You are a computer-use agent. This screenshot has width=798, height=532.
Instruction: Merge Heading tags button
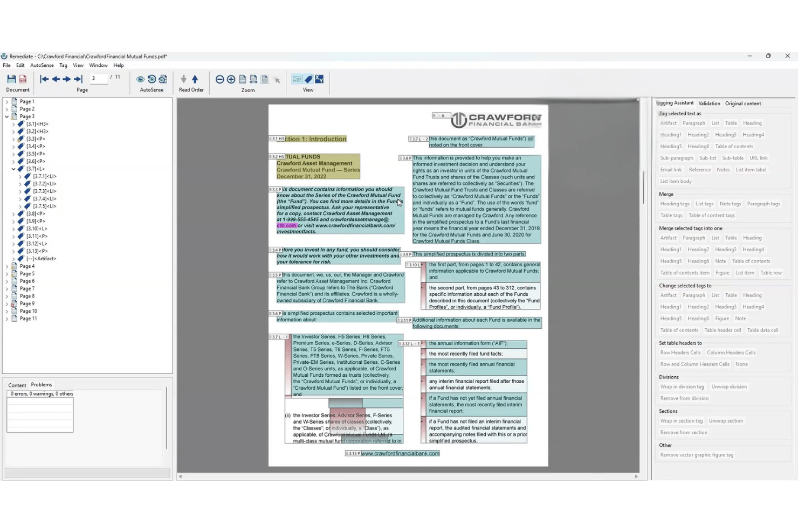click(675, 204)
